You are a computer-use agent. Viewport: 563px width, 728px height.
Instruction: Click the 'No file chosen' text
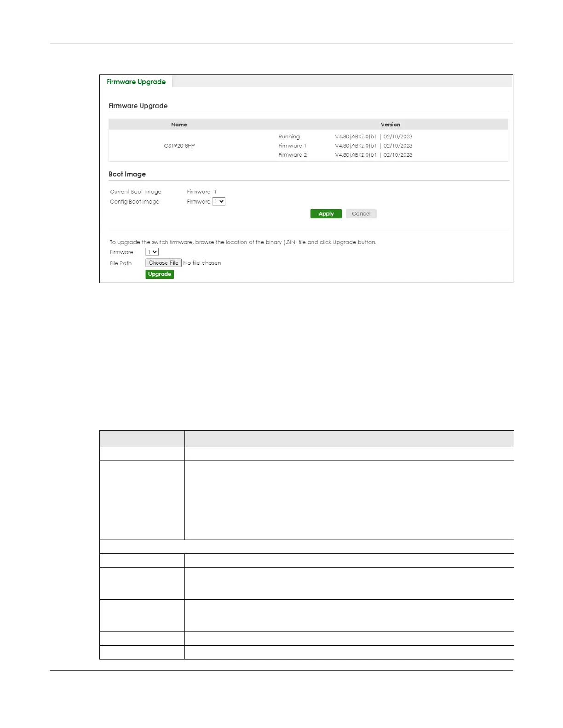pyautogui.click(x=202, y=263)
